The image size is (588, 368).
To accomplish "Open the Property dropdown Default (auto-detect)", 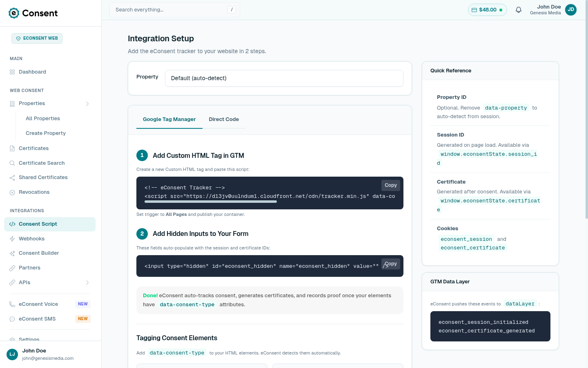I will click(x=284, y=78).
